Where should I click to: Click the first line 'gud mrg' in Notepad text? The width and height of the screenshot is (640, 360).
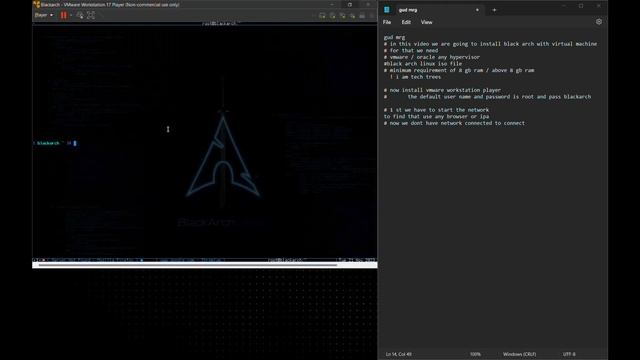coord(394,37)
